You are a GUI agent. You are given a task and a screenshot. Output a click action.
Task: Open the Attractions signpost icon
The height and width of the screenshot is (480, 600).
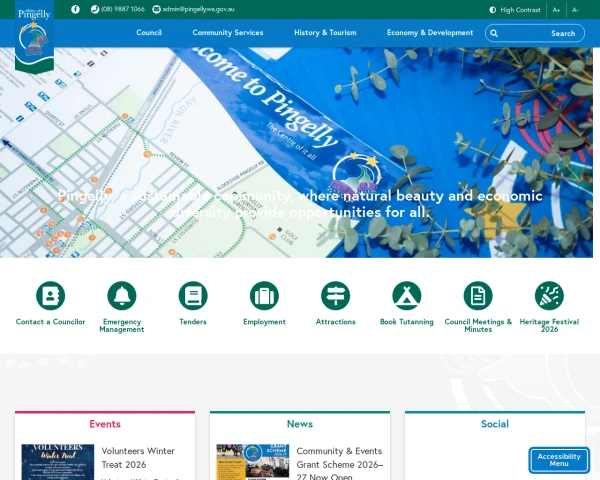pyautogui.click(x=336, y=296)
